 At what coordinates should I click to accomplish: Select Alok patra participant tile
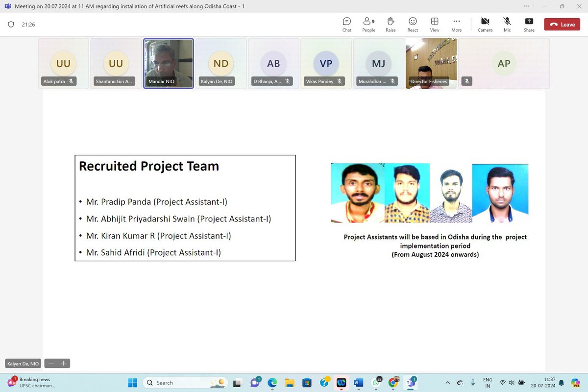(63, 63)
